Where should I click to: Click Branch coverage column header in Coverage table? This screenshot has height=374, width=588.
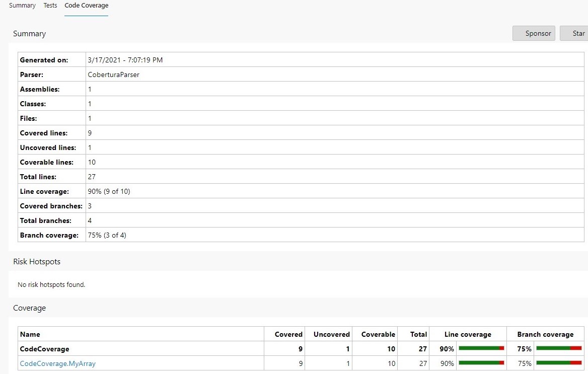click(545, 334)
